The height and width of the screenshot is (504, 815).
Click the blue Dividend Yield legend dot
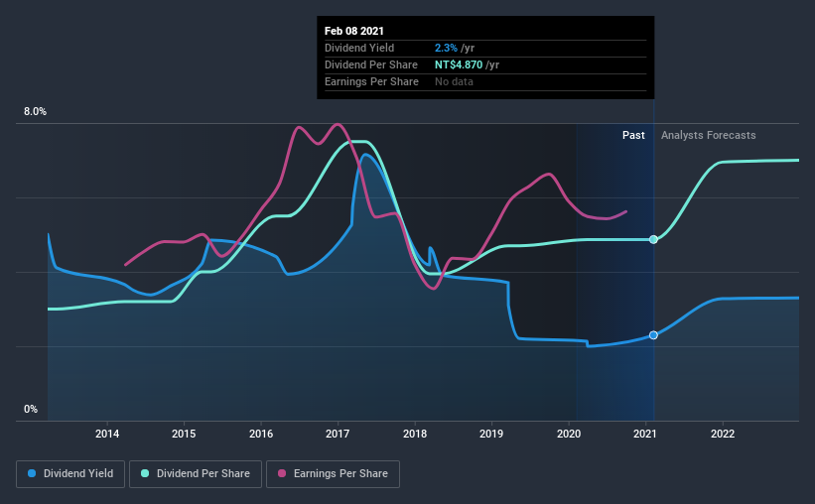click(x=32, y=473)
